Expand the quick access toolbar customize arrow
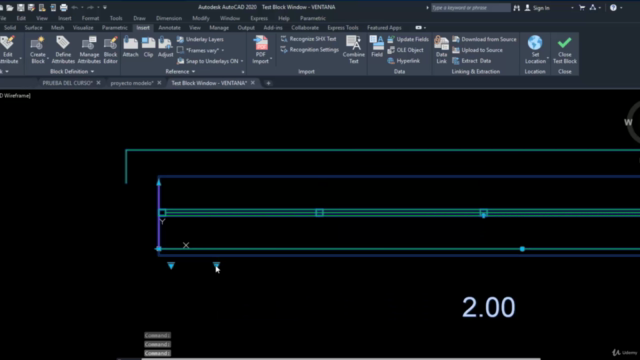This screenshot has width=640, height=360. click(105, 7)
